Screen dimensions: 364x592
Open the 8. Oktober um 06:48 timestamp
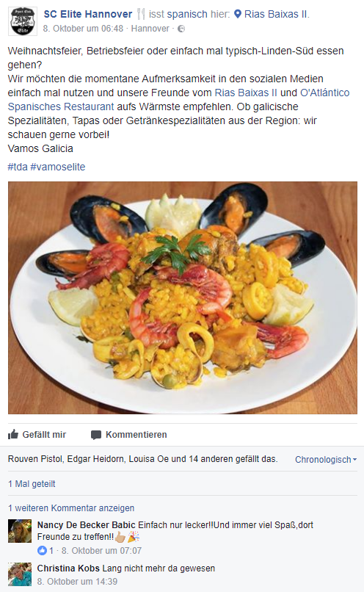pos(83,29)
